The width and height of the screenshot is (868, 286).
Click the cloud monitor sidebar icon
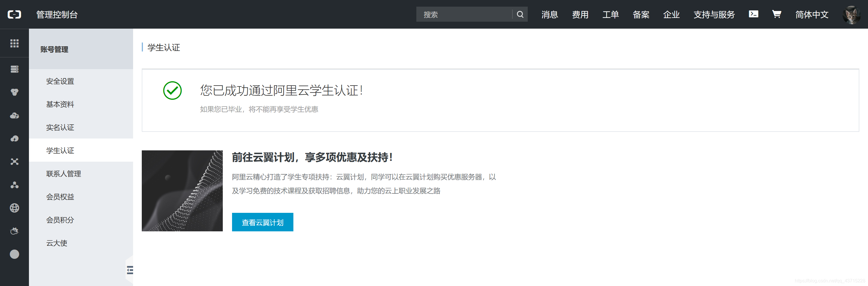click(14, 231)
